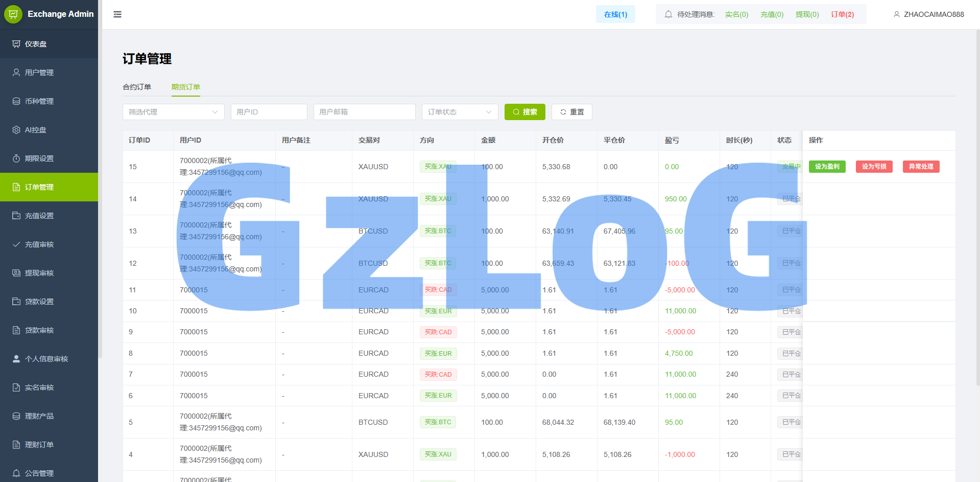The height and width of the screenshot is (482, 980).
Task: Open the user profile ZHAOCAIMAO888
Action: [928, 14]
